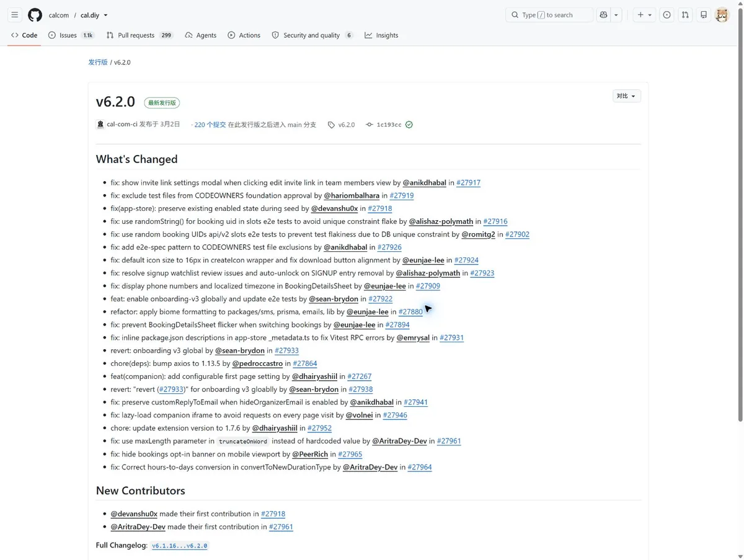Visit @hariombalhara profile
The width and height of the screenshot is (744, 560).
coord(352,196)
